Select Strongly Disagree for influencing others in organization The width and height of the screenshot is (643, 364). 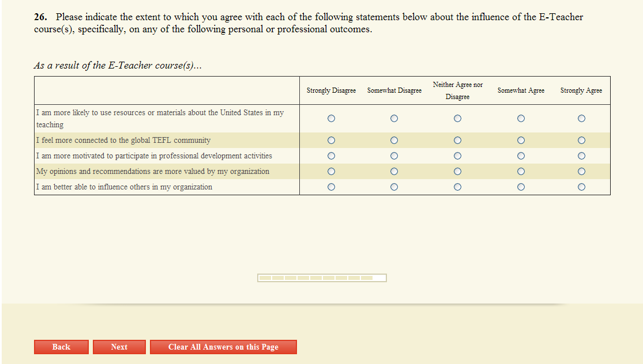click(331, 187)
